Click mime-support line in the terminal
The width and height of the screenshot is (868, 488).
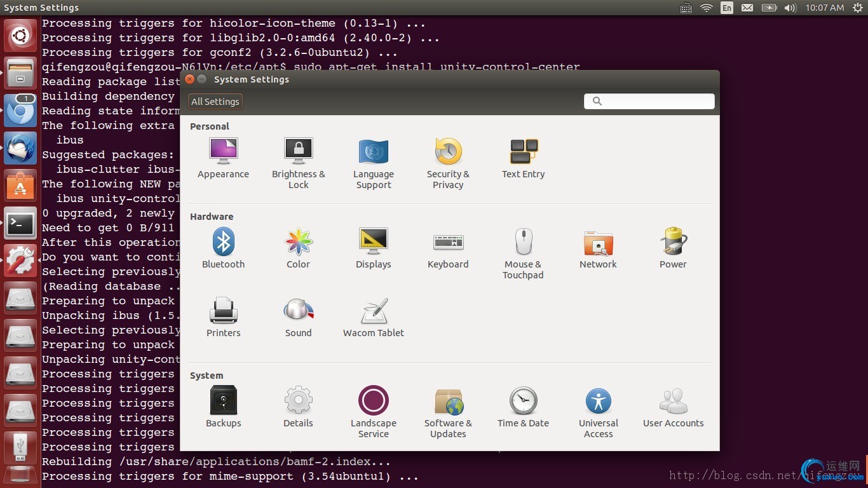click(231, 477)
